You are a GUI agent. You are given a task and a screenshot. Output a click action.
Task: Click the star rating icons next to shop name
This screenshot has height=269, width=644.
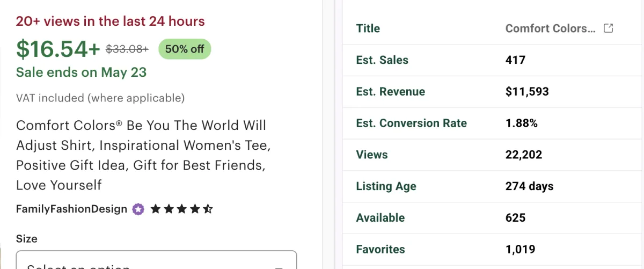click(182, 209)
